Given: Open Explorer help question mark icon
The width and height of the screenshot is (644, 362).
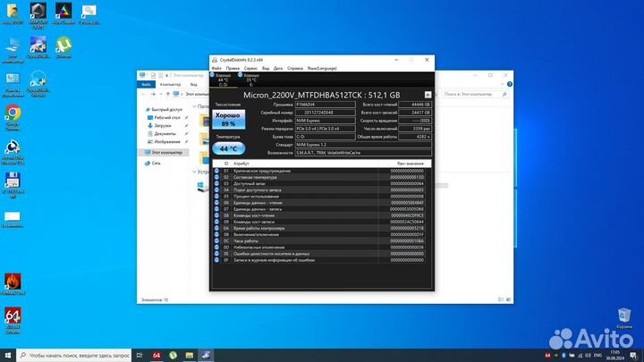Looking at the screenshot, I should pos(509,84).
